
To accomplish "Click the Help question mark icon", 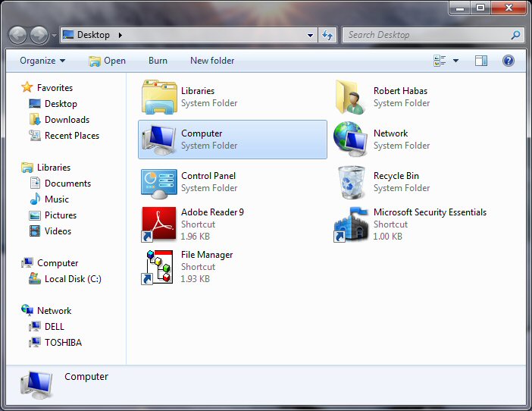I will coord(509,61).
